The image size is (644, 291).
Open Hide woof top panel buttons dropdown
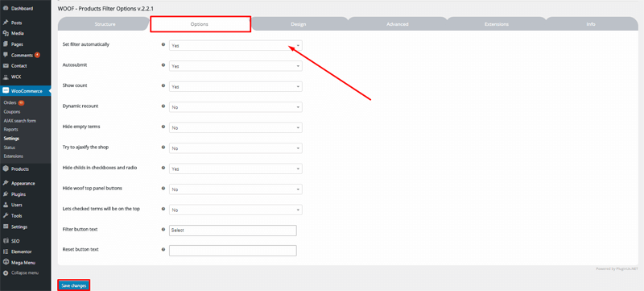236,189
